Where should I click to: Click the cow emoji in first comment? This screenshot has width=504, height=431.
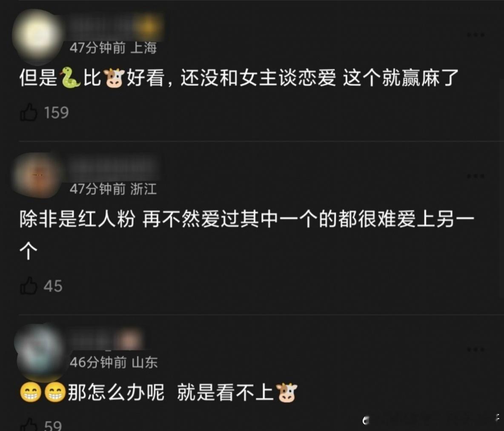pyautogui.click(x=114, y=78)
